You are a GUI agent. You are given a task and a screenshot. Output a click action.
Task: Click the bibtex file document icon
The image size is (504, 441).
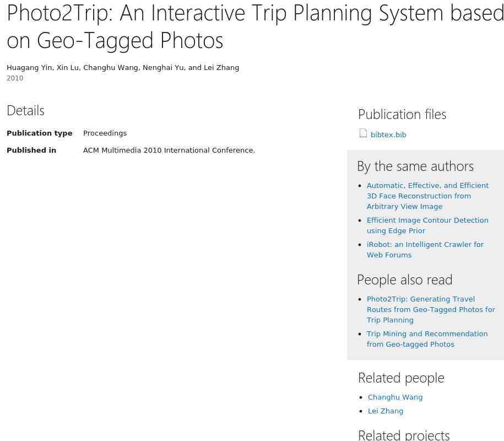click(363, 133)
